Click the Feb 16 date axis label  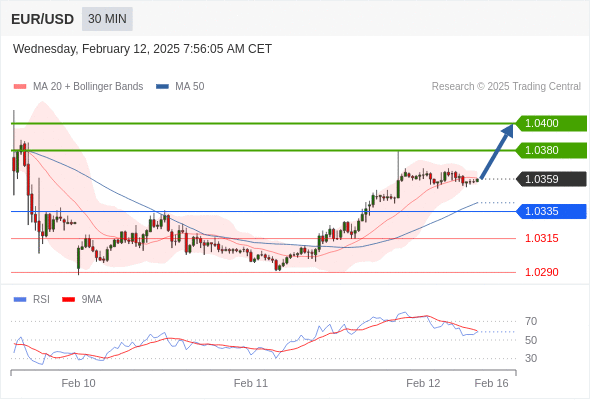pos(491,383)
